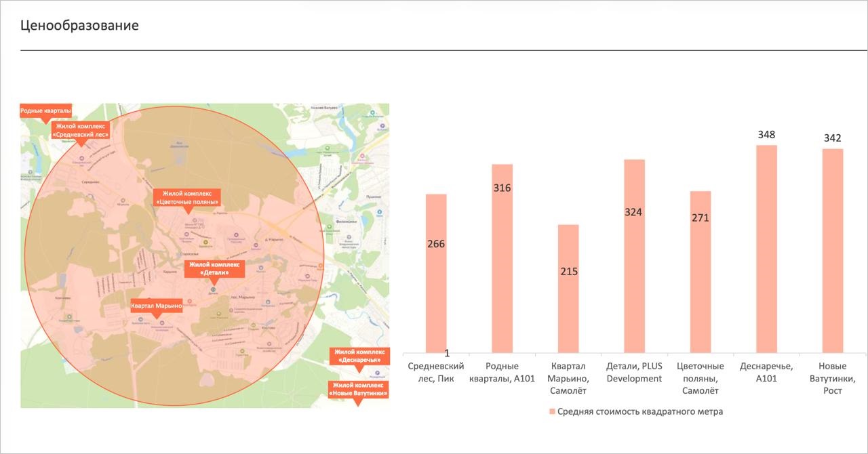Click the Средневский лес bar labeled 266
Screen dimensions: 868x454
tap(436, 273)
